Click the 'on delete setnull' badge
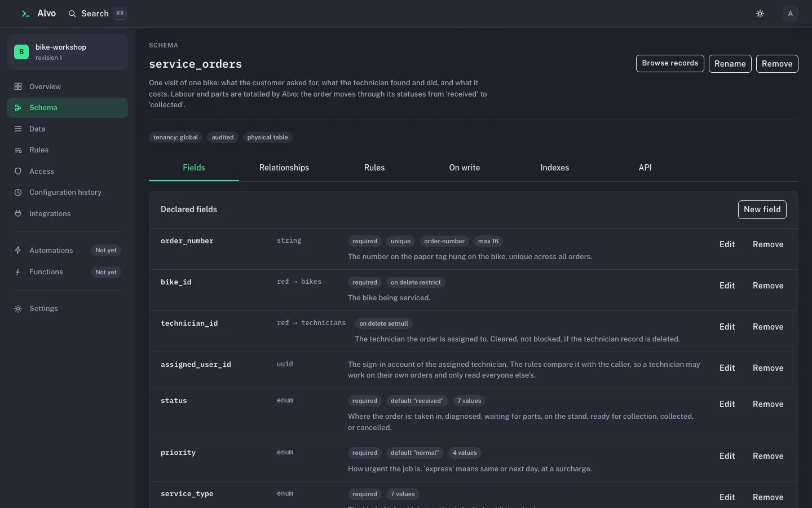The width and height of the screenshot is (812, 508). [x=383, y=323]
